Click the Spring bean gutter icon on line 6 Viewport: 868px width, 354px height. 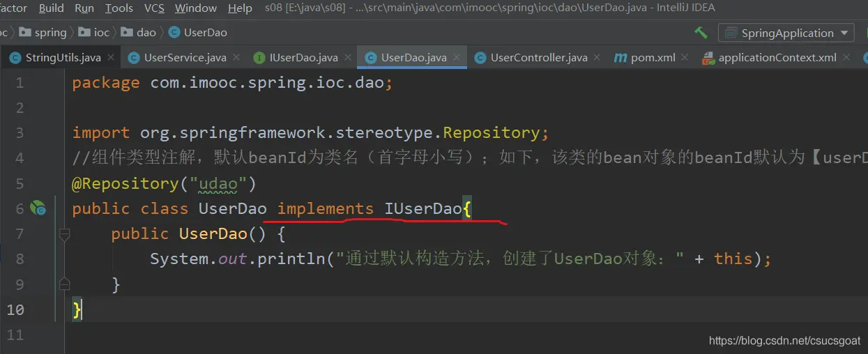38,208
